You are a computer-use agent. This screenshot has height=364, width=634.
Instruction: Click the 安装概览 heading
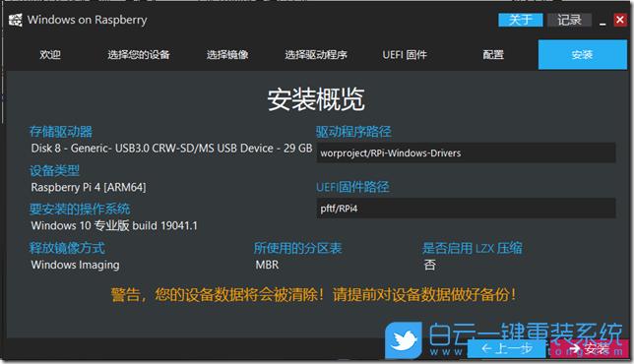316,99
